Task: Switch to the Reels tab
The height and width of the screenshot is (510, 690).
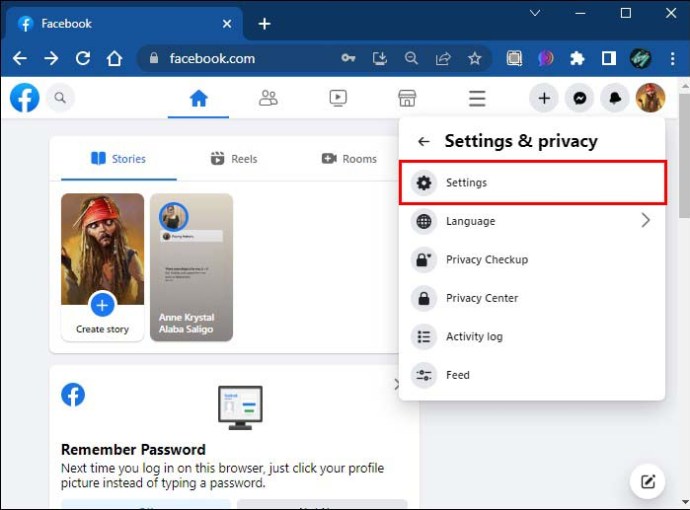Action: pos(233,159)
